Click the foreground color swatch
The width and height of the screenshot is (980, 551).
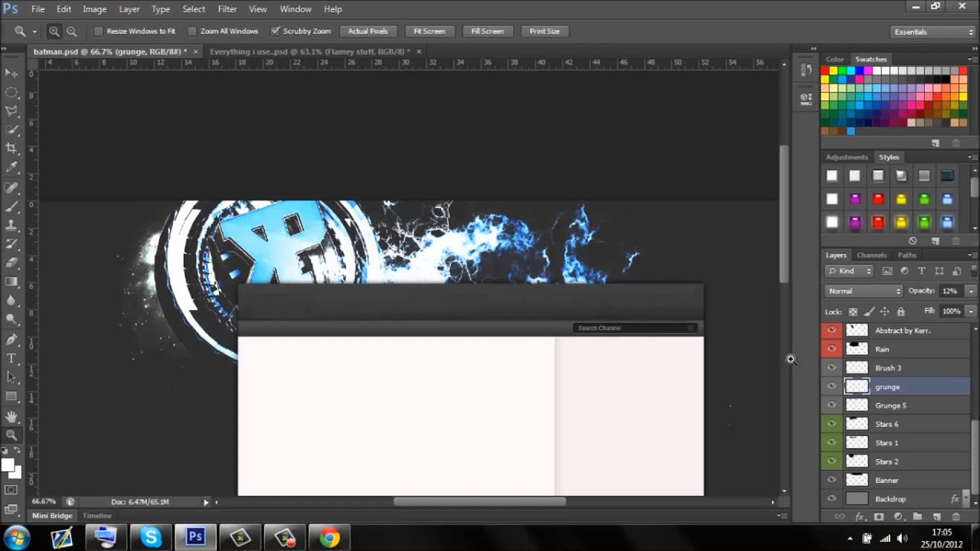tap(8, 465)
